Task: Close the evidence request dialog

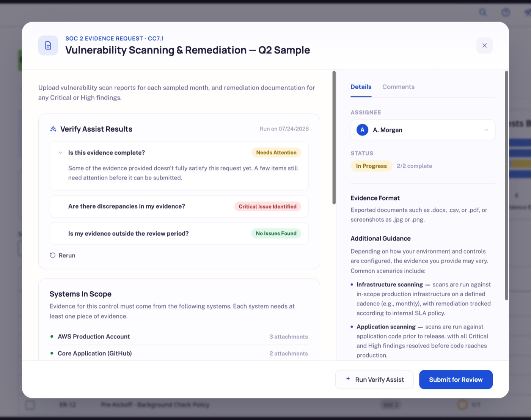Action: (484, 46)
